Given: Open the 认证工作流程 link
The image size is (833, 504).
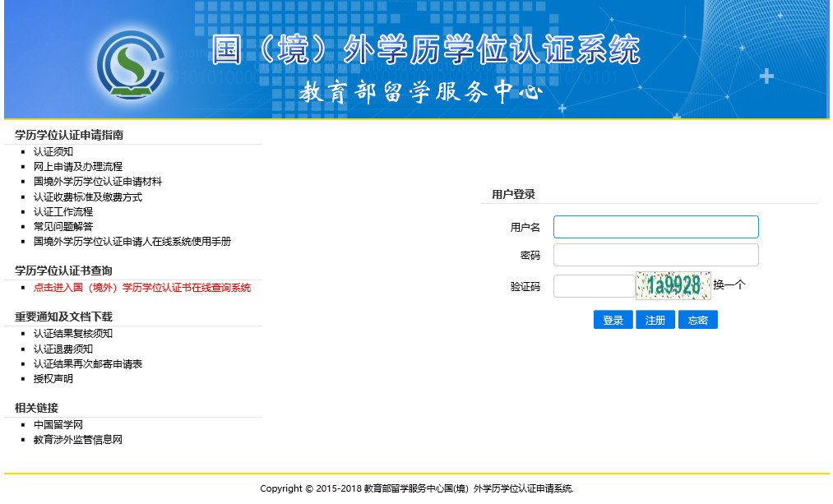Looking at the screenshot, I should [x=63, y=212].
